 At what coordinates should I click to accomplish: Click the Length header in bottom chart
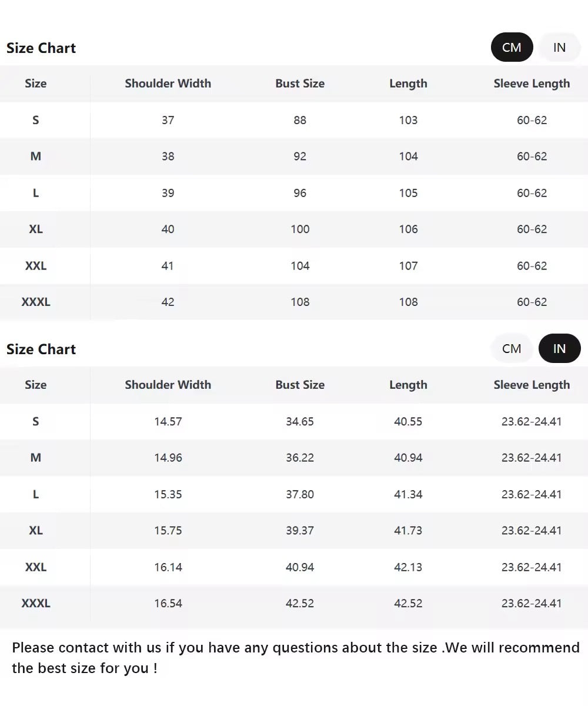coord(408,385)
